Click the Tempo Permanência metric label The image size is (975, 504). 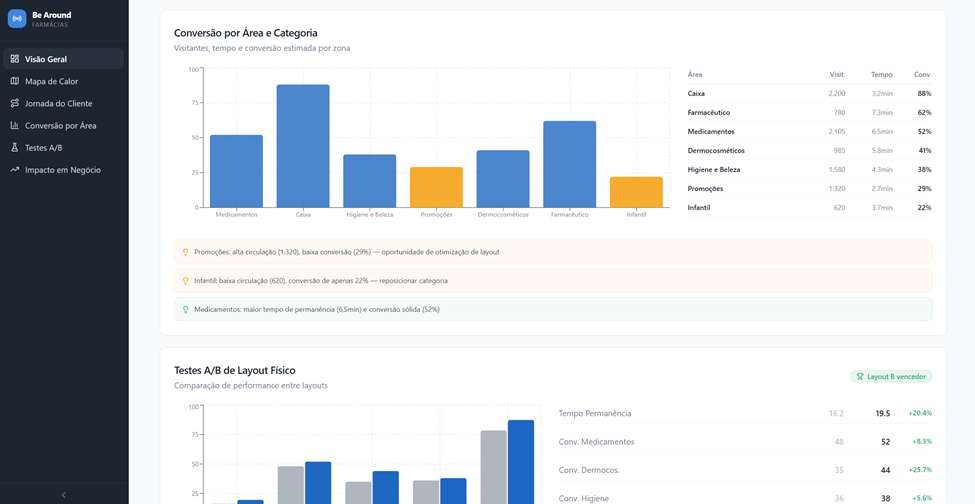tap(595, 413)
